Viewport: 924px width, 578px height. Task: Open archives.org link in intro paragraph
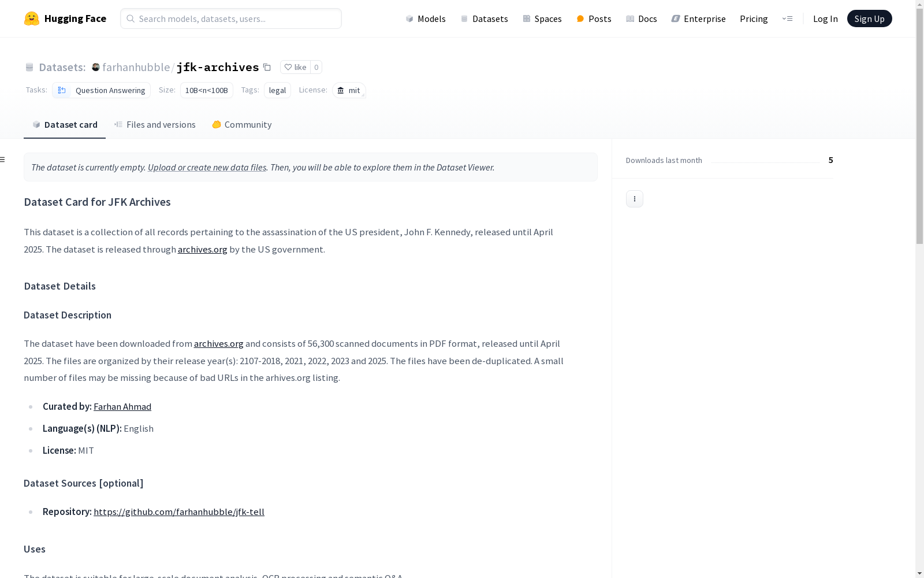[202, 249]
